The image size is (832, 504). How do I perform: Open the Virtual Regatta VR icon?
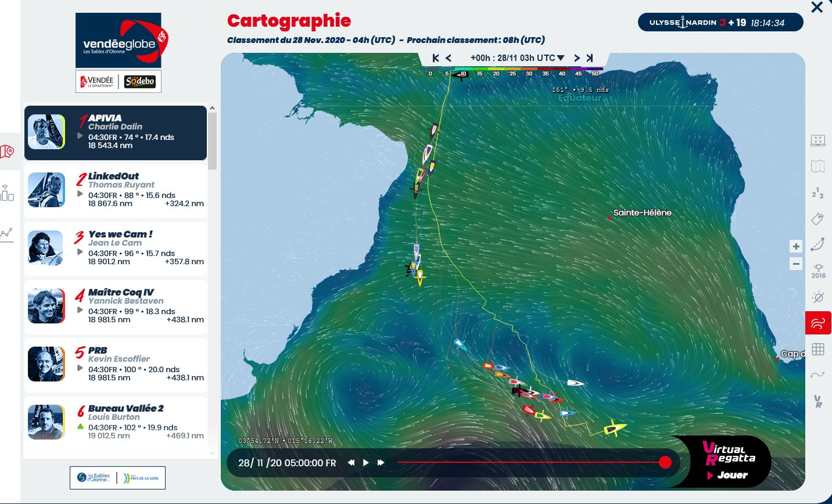coord(818,401)
